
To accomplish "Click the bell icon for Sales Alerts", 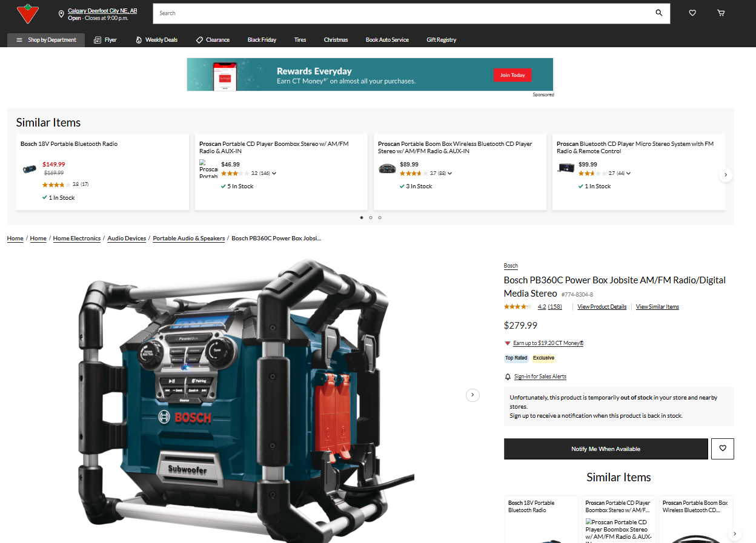I will click(x=507, y=376).
